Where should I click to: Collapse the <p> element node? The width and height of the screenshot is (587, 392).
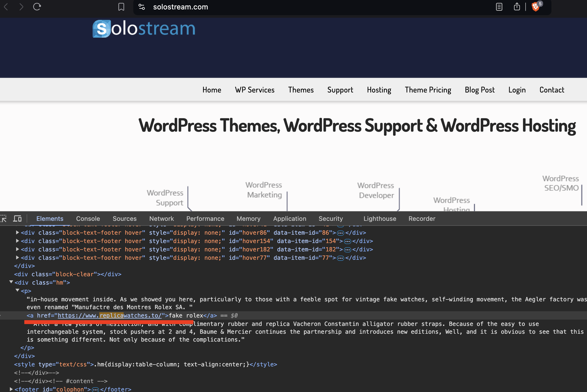tap(18, 290)
